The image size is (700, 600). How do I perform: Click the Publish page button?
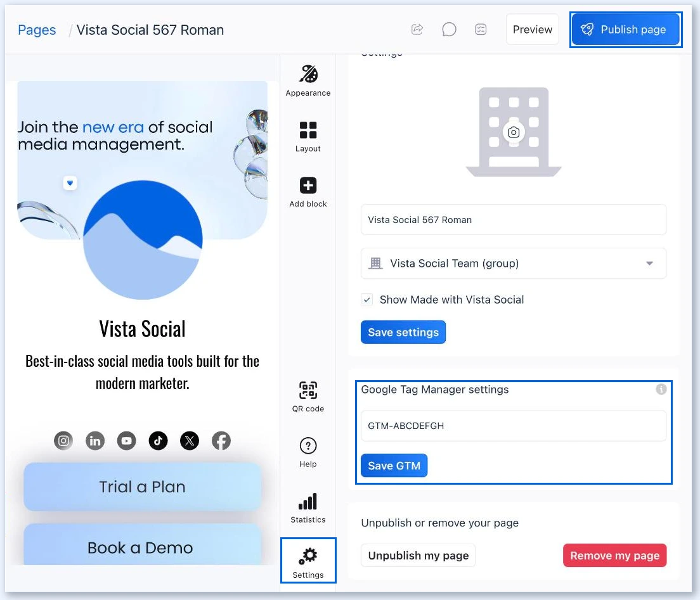point(625,29)
